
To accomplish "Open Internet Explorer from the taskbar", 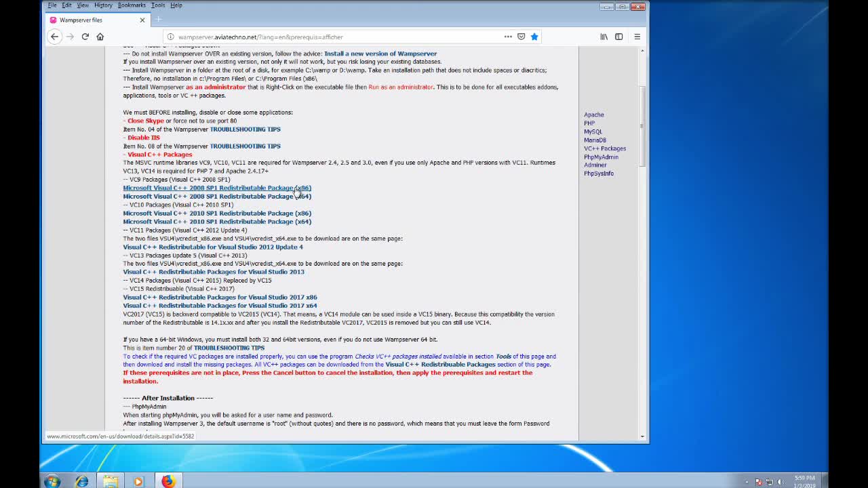I will coord(81,481).
